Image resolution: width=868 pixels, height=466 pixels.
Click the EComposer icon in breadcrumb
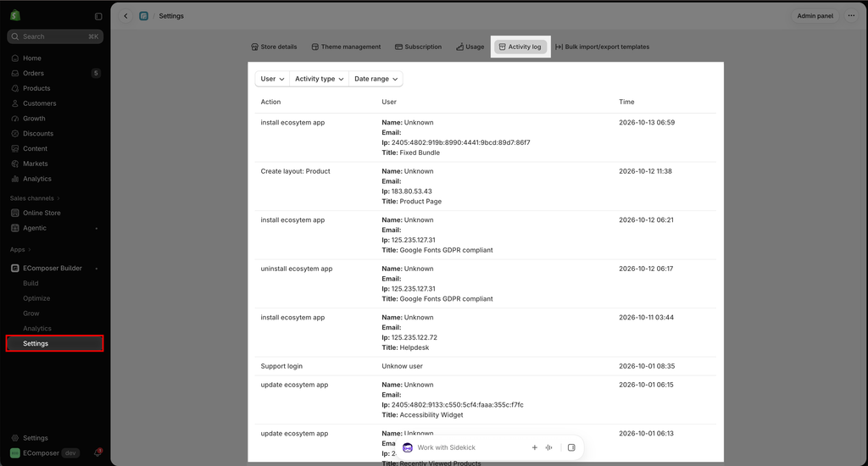(144, 16)
